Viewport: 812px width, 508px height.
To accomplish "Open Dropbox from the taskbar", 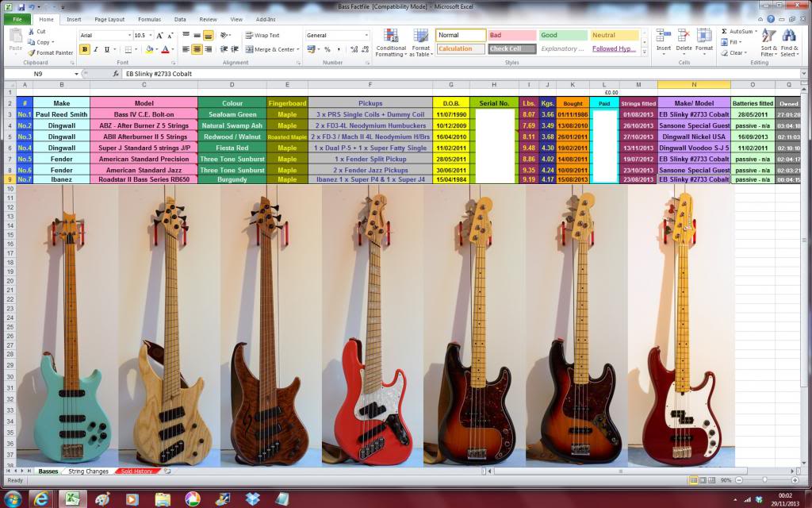I will [x=253, y=498].
